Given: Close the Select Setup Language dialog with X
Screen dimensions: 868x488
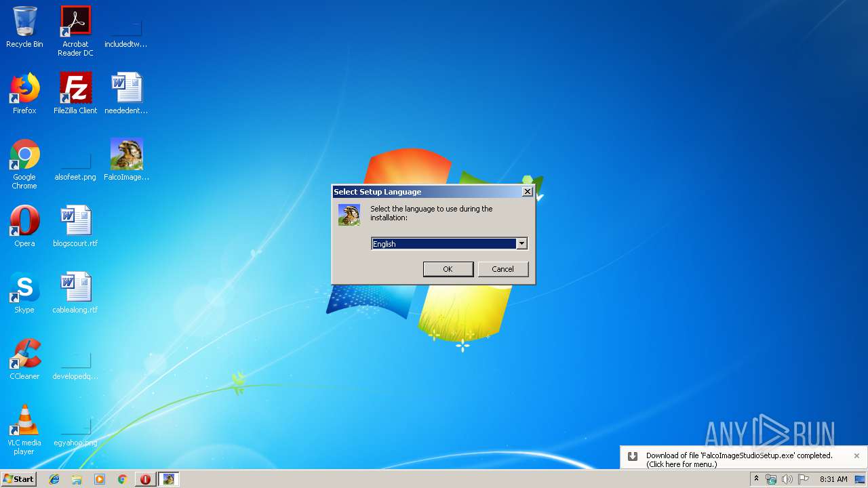Looking at the screenshot, I should [527, 192].
